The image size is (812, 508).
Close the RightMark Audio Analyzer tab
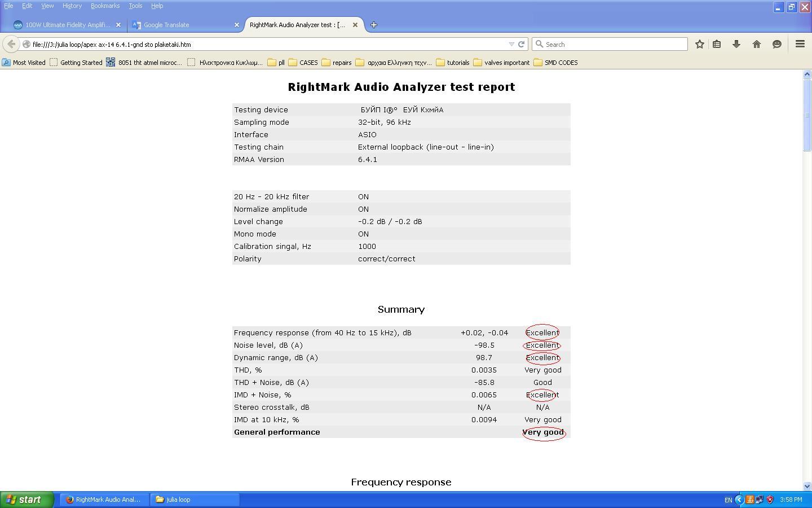(355, 25)
